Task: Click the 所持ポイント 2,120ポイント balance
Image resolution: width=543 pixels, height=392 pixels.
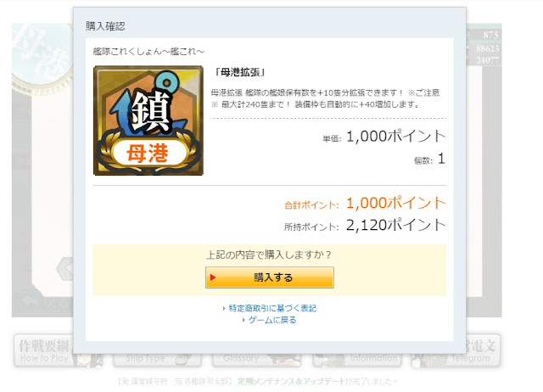Action: coord(365,226)
